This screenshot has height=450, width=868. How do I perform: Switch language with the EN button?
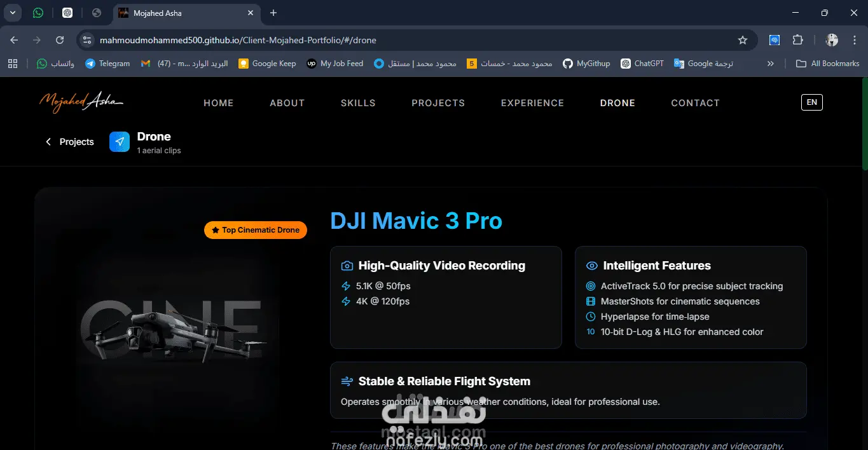(812, 102)
